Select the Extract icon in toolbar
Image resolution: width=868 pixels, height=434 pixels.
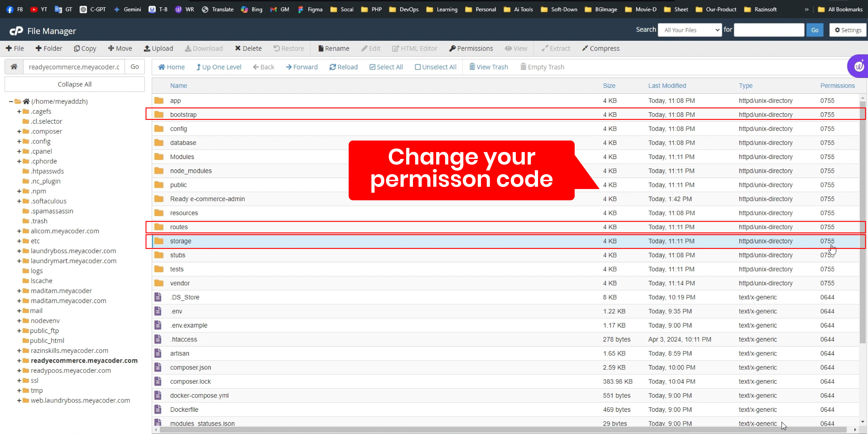click(x=556, y=49)
